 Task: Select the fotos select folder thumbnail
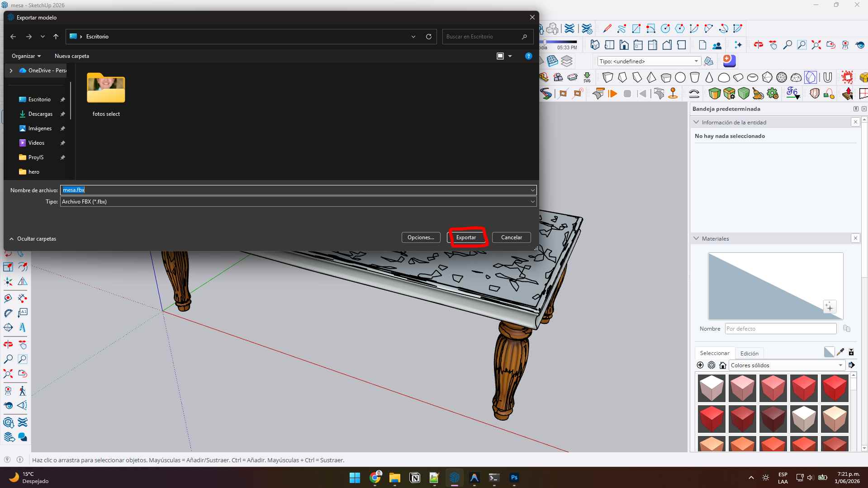pos(106,95)
